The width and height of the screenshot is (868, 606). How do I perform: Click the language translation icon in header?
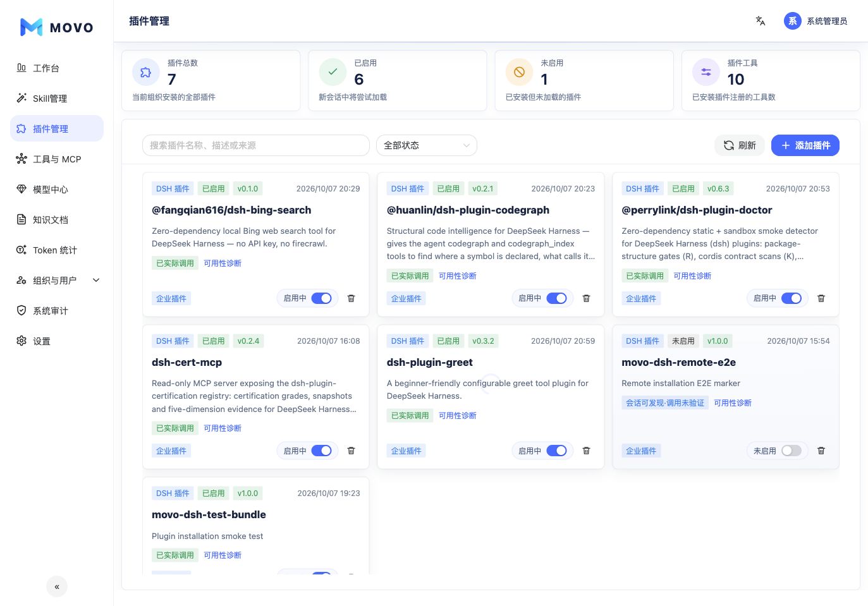[x=760, y=21]
